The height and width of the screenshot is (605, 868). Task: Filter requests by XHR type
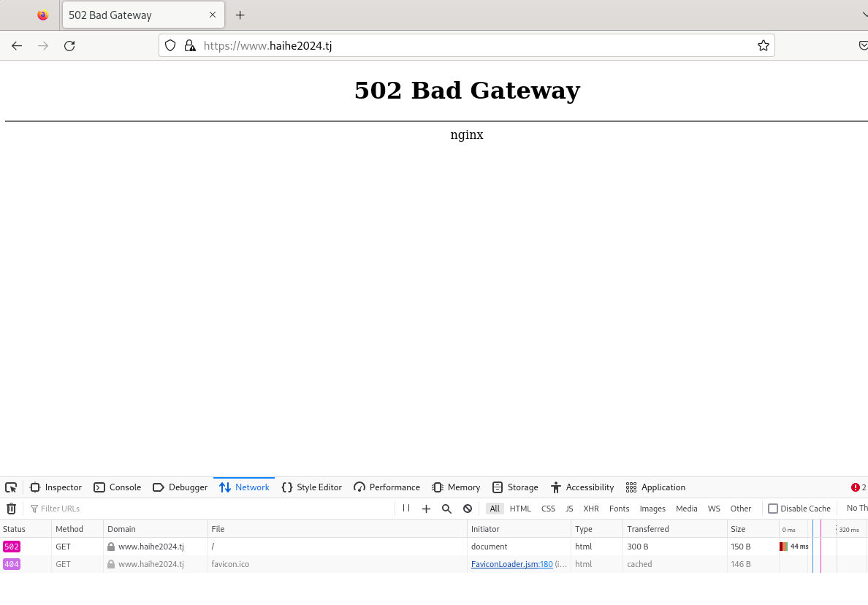point(590,509)
